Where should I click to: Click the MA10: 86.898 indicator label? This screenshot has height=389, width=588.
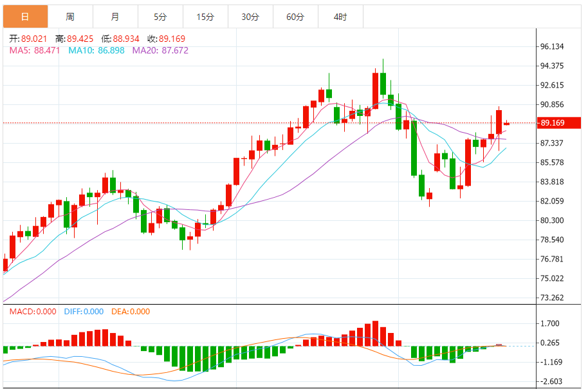point(96,50)
